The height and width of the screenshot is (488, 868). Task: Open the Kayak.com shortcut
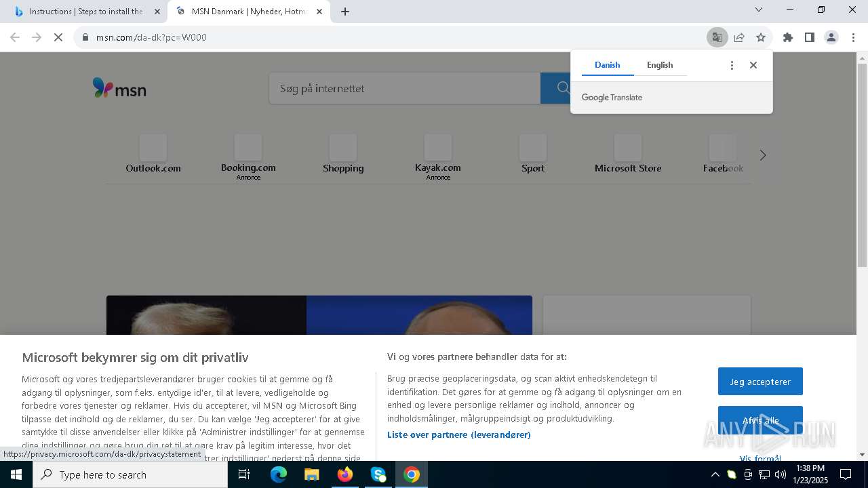click(x=438, y=157)
